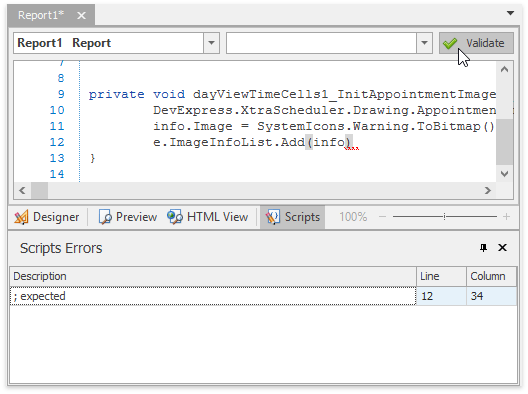
Task: Click the horizontal scrollbar thumb
Action: pyautogui.click(x=39, y=191)
